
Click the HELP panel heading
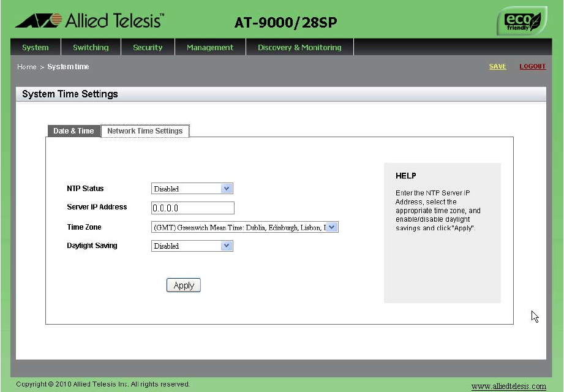(406, 176)
